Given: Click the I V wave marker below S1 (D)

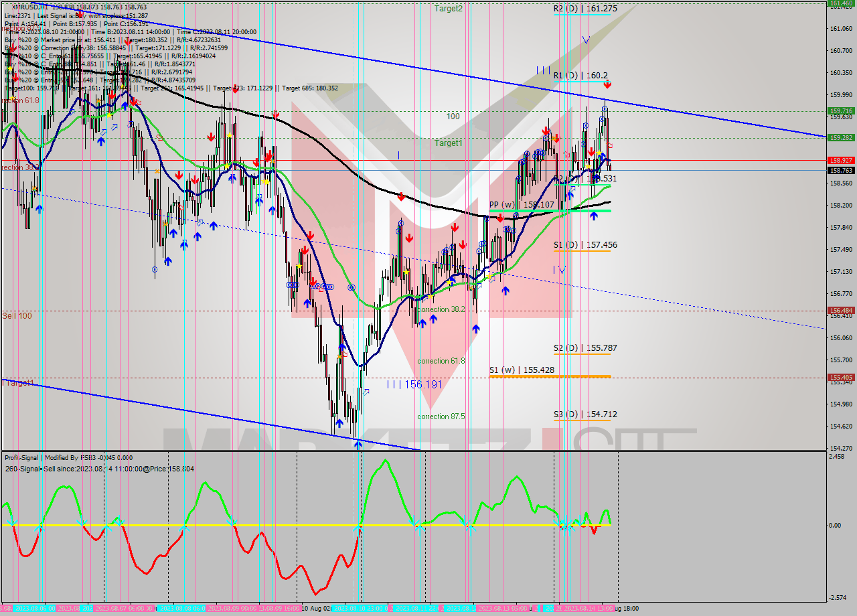Looking at the screenshot, I should coord(560,270).
